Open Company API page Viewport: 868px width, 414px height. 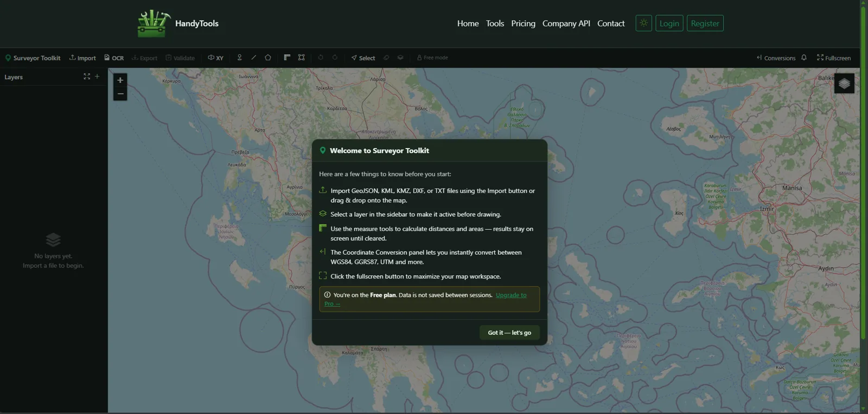click(x=566, y=23)
